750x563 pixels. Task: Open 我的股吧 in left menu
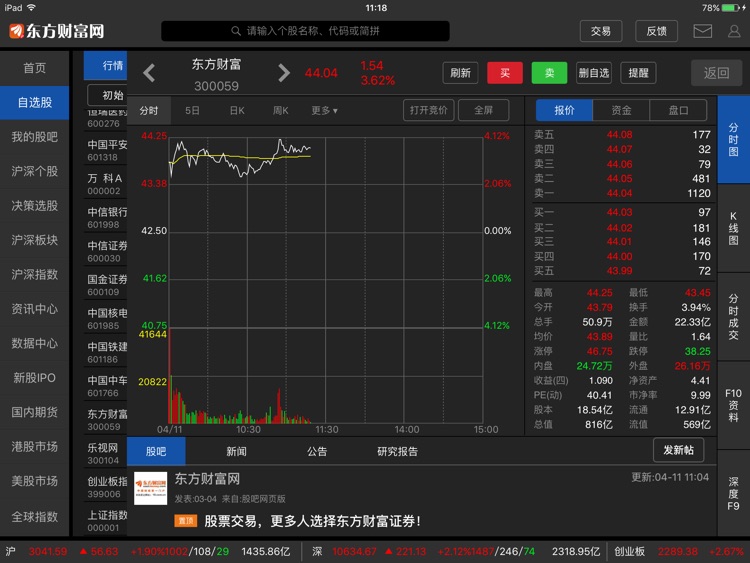[x=34, y=137]
